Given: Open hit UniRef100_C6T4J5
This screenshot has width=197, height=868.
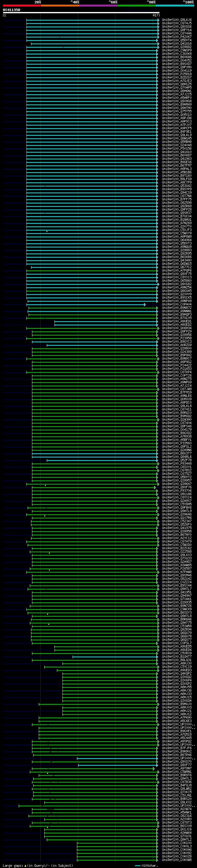Looking at the screenshot, I should (177, 23).
